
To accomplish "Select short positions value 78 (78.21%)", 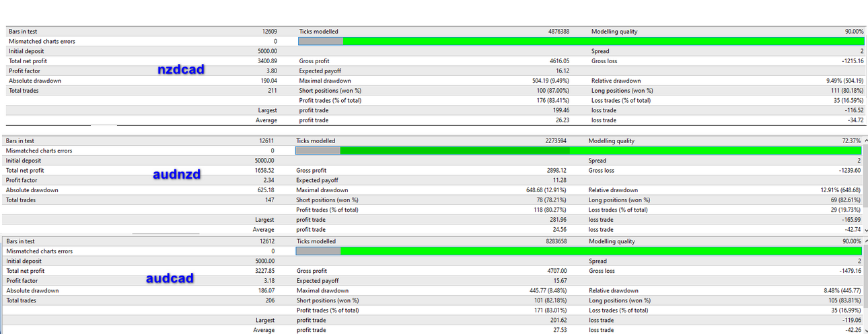I will pyautogui.click(x=552, y=200).
